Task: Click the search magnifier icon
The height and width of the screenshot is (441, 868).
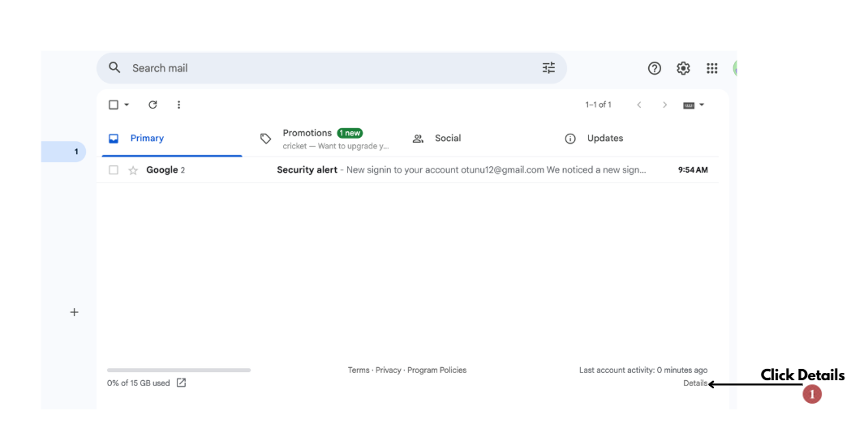Action: (x=114, y=68)
